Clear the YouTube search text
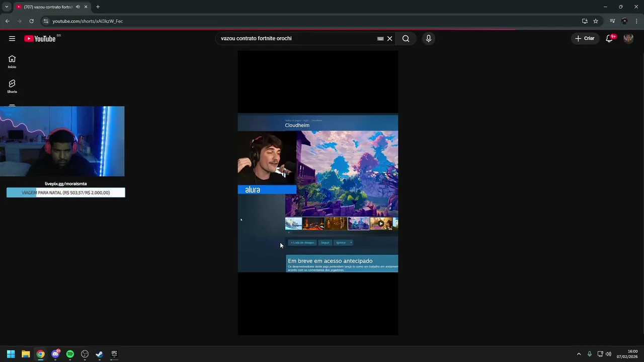The height and width of the screenshot is (362, 644). [x=389, y=39]
